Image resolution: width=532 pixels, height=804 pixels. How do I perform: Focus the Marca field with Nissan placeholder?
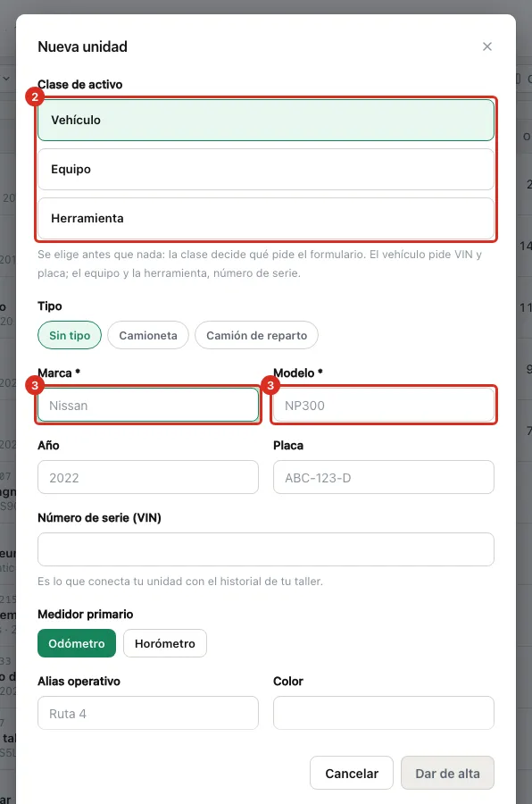click(x=148, y=405)
